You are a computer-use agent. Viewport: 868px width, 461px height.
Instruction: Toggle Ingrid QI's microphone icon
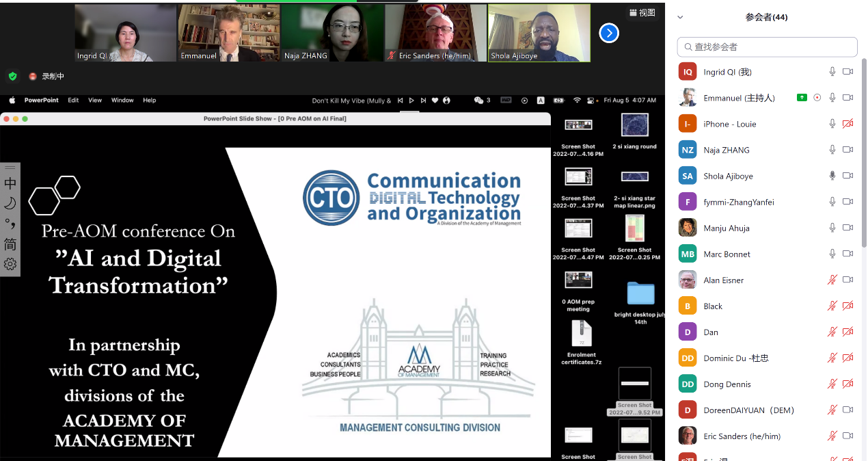coord(832,72)
